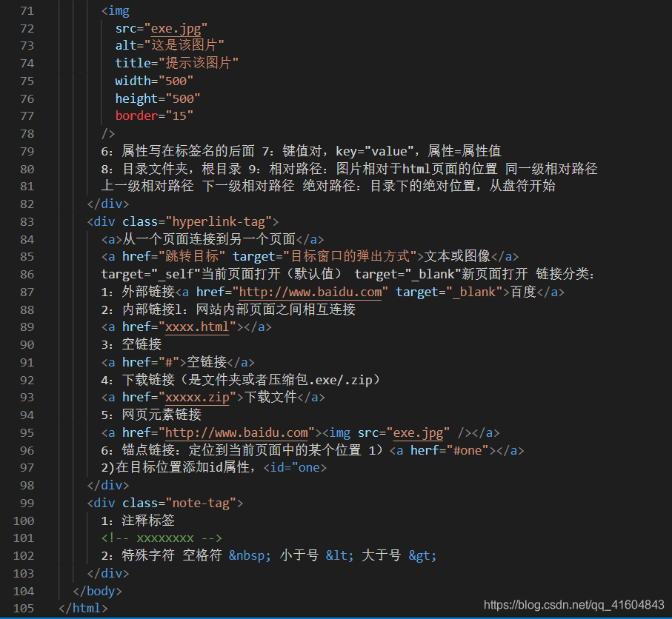Select line number 105

[24, 608]
